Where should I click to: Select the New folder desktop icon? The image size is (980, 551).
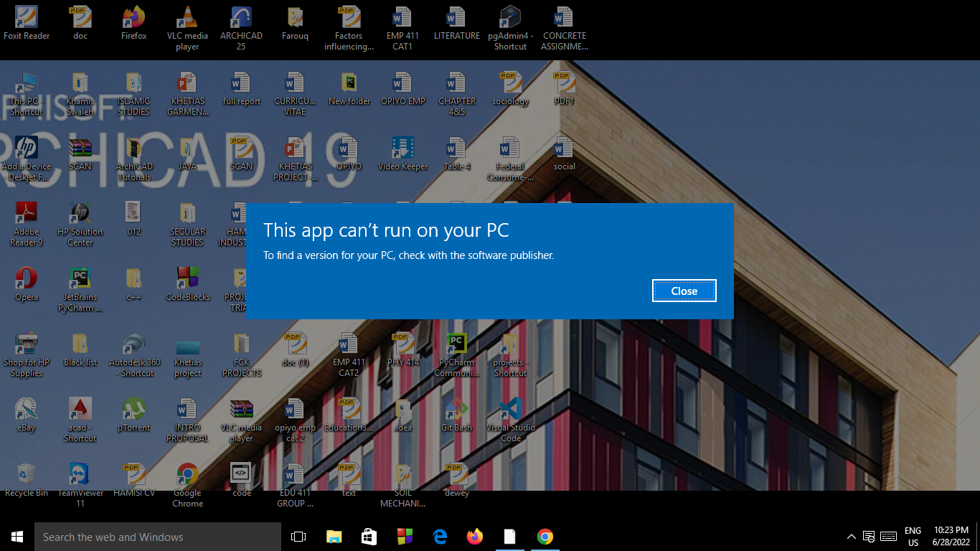pyautogui.click(x=349, y=89)
